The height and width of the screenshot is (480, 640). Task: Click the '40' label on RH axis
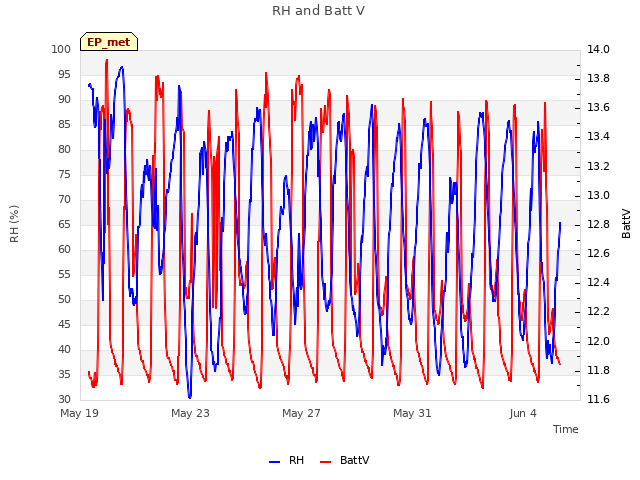[64, 349]
